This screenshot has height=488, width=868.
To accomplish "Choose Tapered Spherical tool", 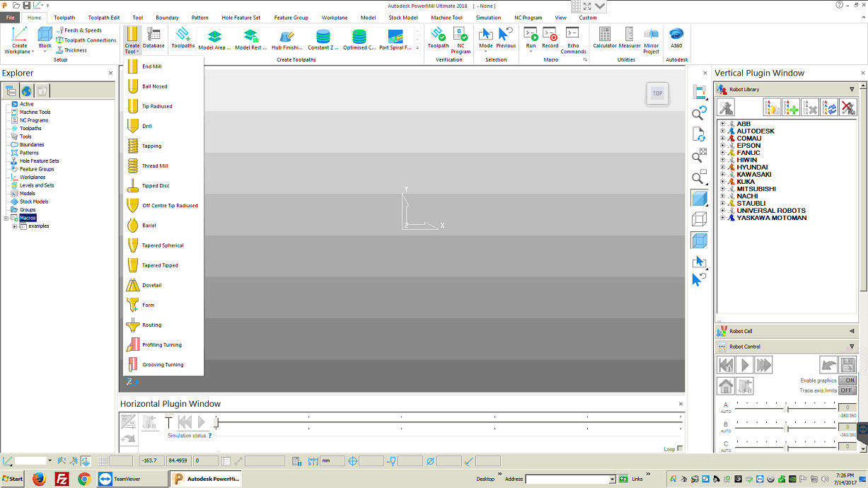I will click(163, 245).
